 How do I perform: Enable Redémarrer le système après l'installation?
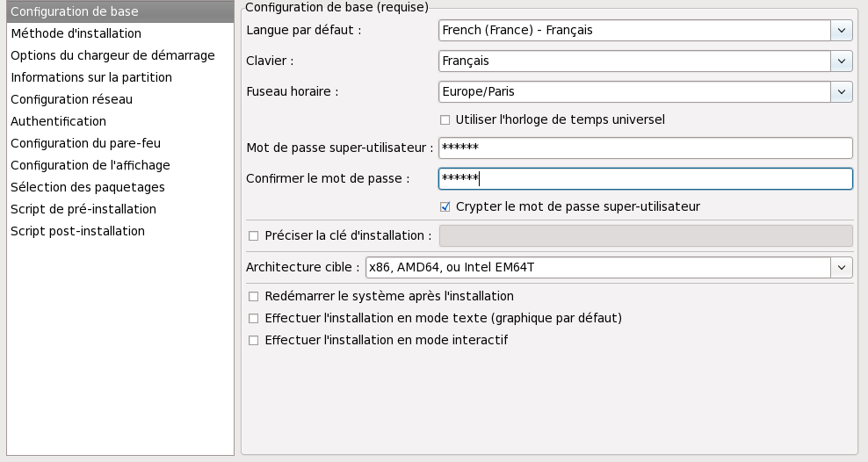pyautogui.click(x=254, y=297)
